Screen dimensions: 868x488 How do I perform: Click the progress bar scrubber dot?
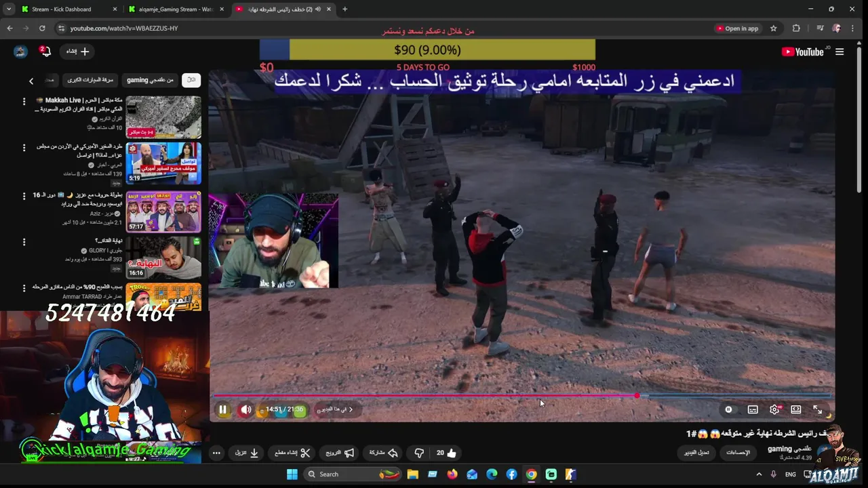click(x=637, y=396)
